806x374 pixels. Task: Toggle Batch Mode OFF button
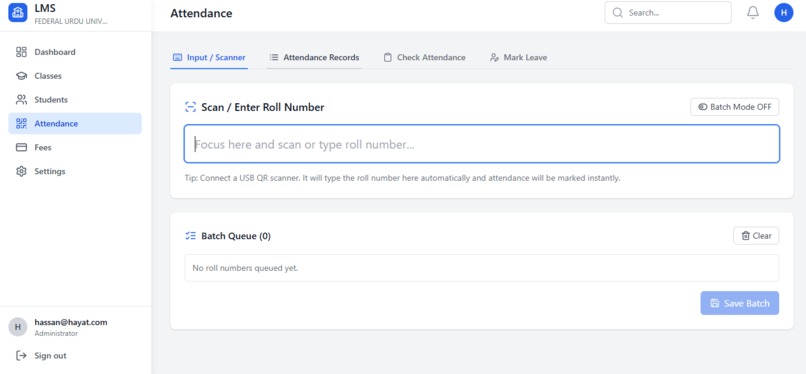[x=735, y=107]
